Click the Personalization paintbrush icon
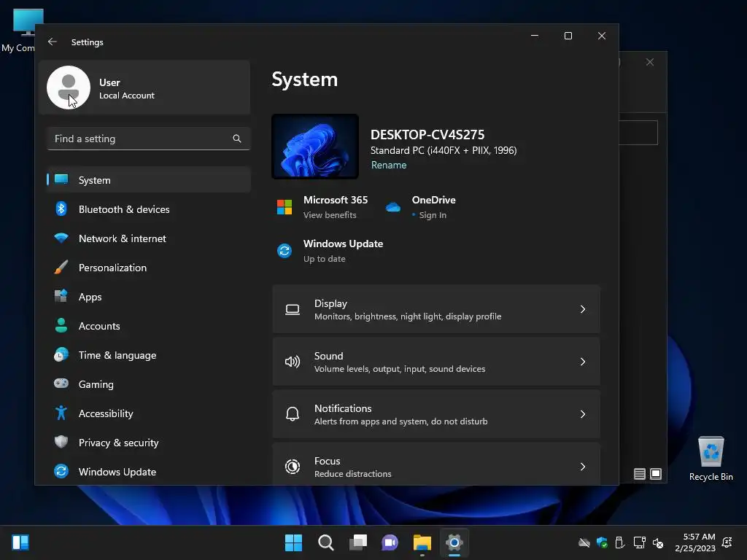 [x=61, y=267]
